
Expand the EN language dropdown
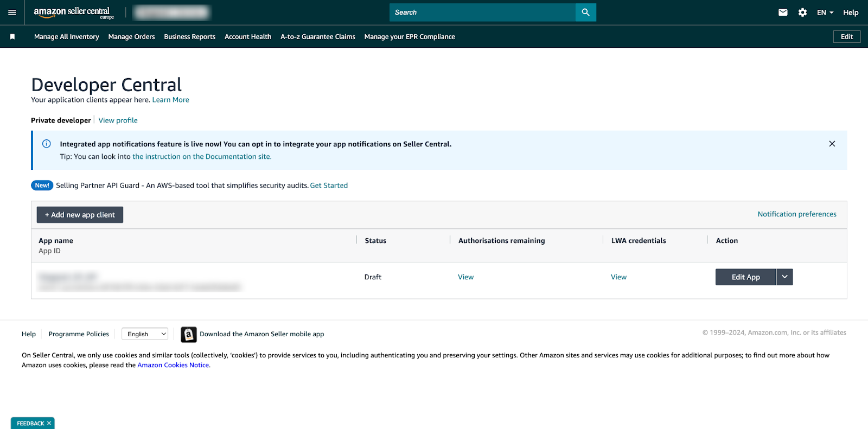click(825, 12)
